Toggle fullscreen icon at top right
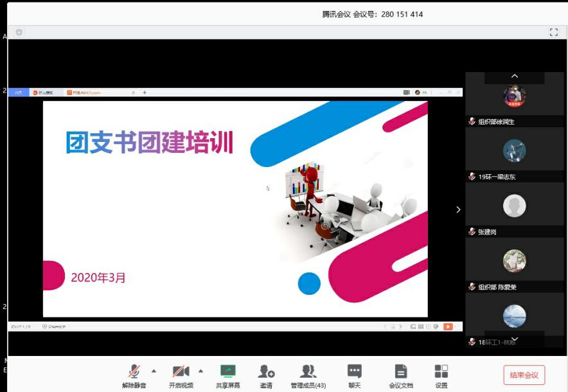 click(553, 32)
